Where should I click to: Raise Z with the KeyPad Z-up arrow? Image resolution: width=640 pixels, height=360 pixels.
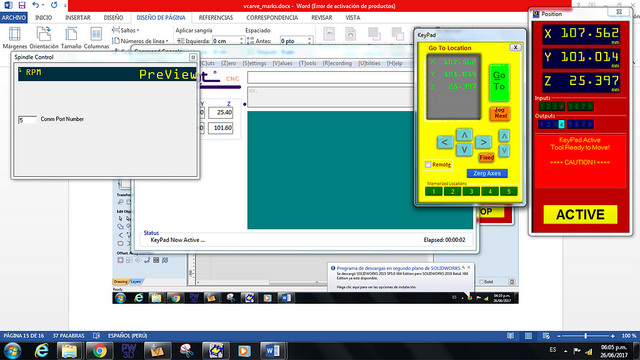(504, 136)
